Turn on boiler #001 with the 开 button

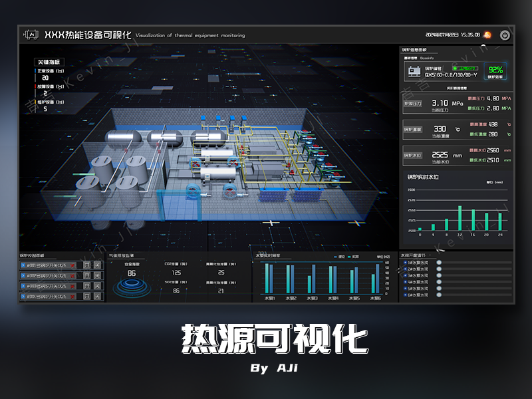(87, 265)
